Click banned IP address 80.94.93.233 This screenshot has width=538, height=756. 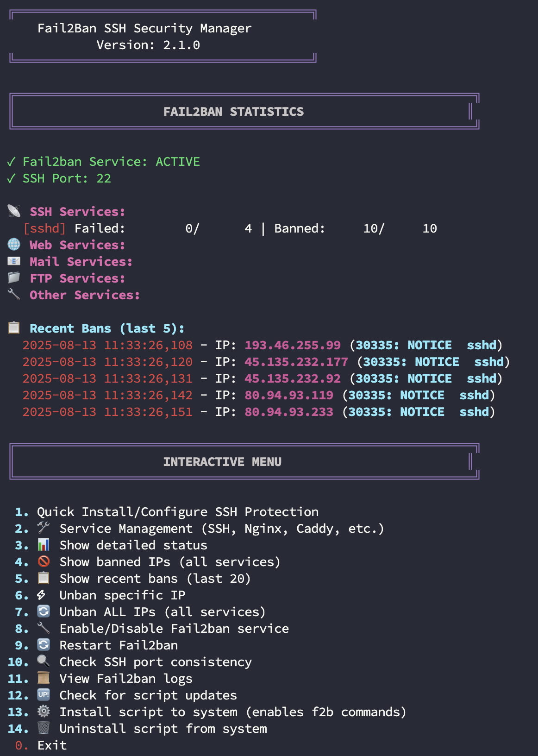[x=288, y=412]
